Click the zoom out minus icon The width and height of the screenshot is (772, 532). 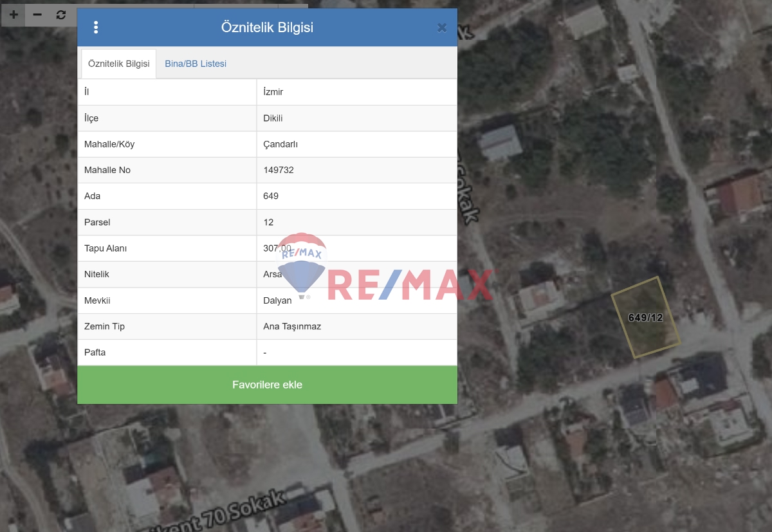pos(37,15)
